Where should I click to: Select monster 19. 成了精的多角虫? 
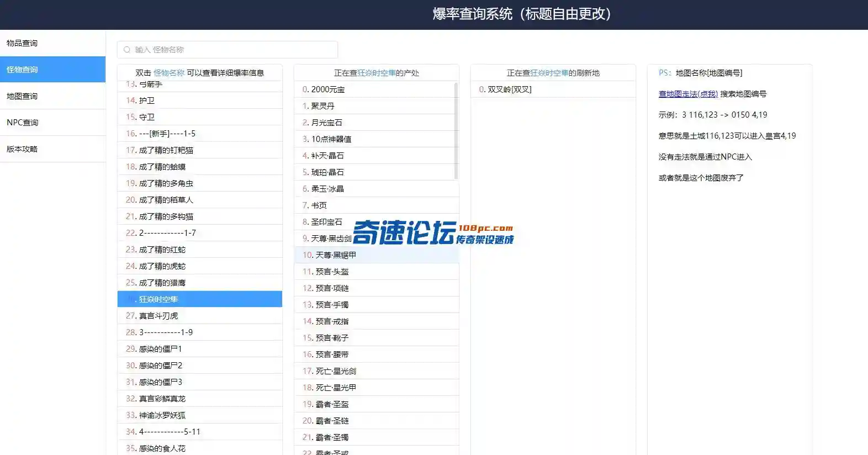point(200,183)
